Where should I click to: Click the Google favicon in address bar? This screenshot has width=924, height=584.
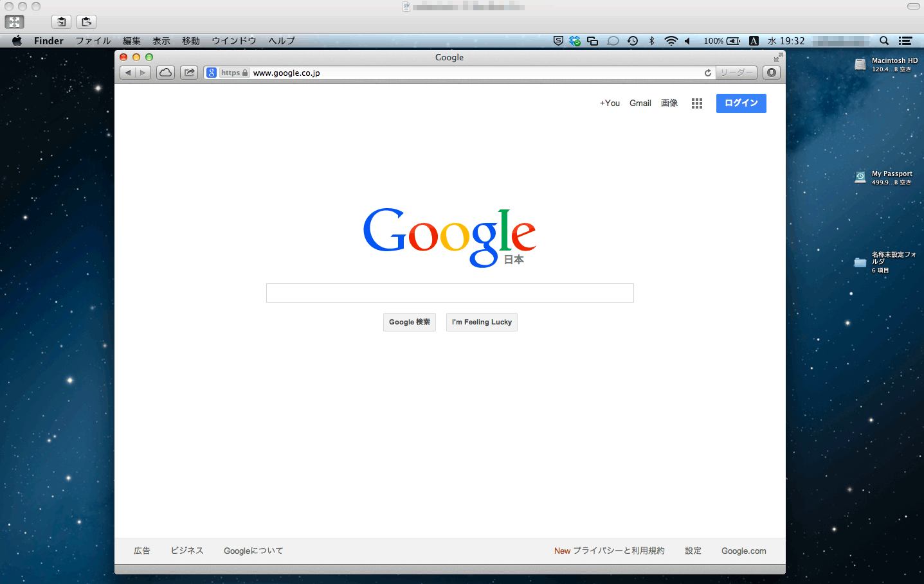(x=212, y=73)
